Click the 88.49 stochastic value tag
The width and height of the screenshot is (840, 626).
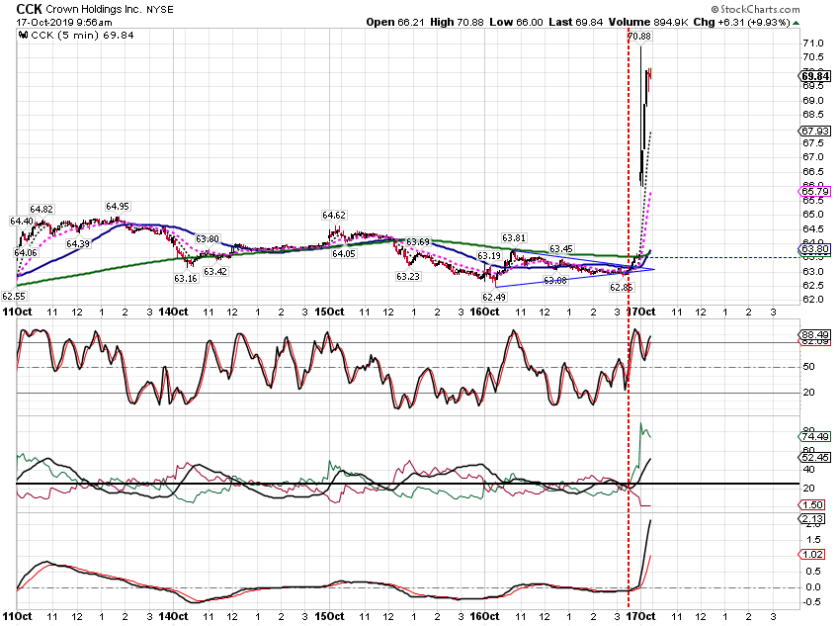point(815,335)
